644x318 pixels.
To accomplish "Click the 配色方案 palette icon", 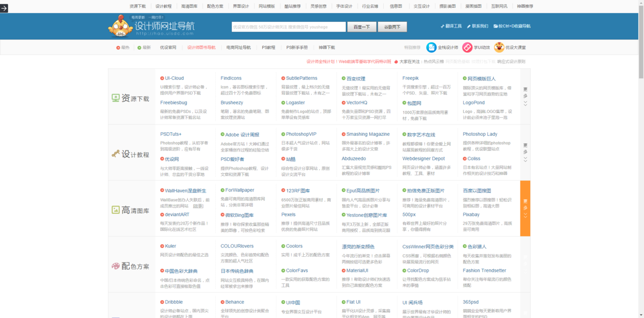I will (x=116, y=266).
